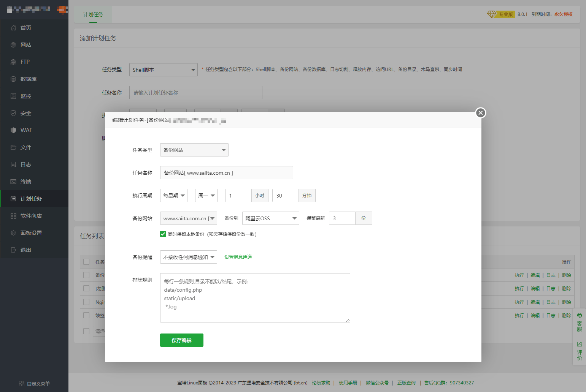586x392 pixels.
Task: Click the logout icon in sidebar
Action: pyautogui.click(x=13, y=250)
